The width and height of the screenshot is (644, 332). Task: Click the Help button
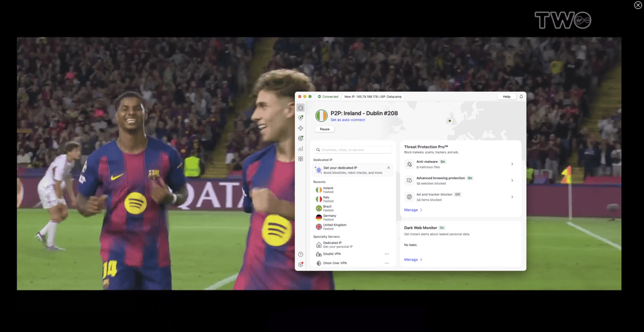[506, 97]
